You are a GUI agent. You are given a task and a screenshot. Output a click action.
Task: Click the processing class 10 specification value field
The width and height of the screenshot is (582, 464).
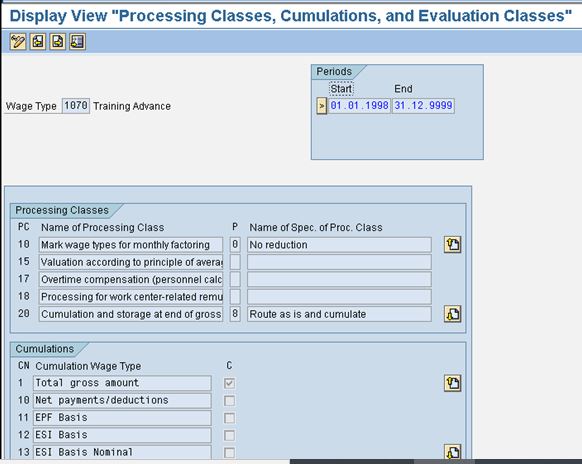(235, 245)
